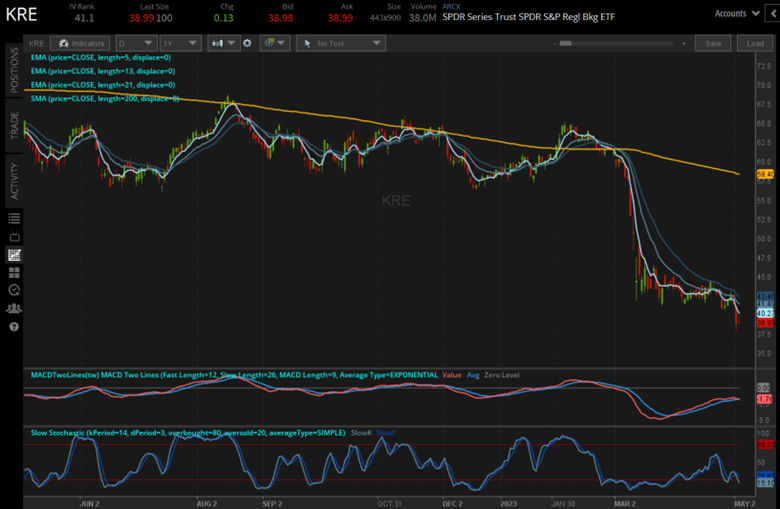Click the SlowK legend label

(361, 433)
